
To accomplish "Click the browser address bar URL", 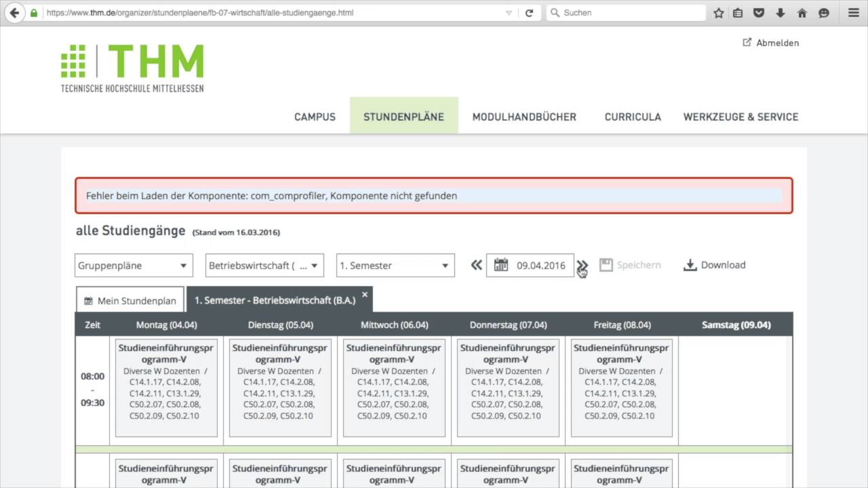I will click(271, 13).
